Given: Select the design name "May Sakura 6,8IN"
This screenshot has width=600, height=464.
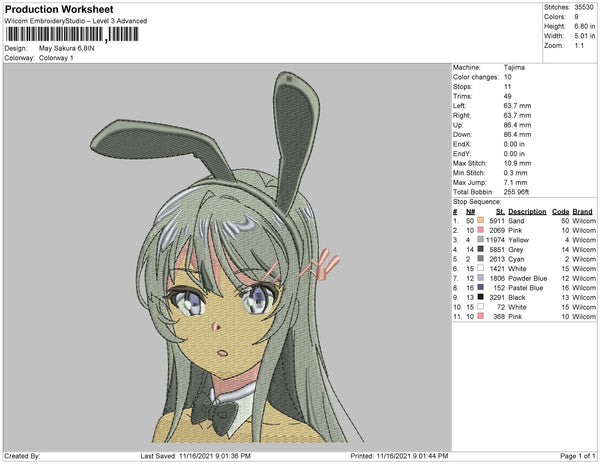Looking at the screenshot, I should (67, 49).
